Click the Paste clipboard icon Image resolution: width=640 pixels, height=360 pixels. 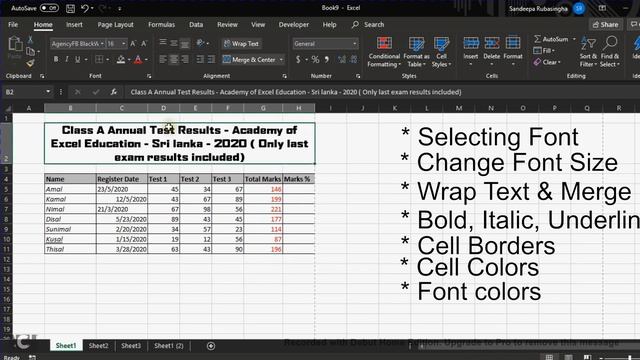tap(15, 44)
